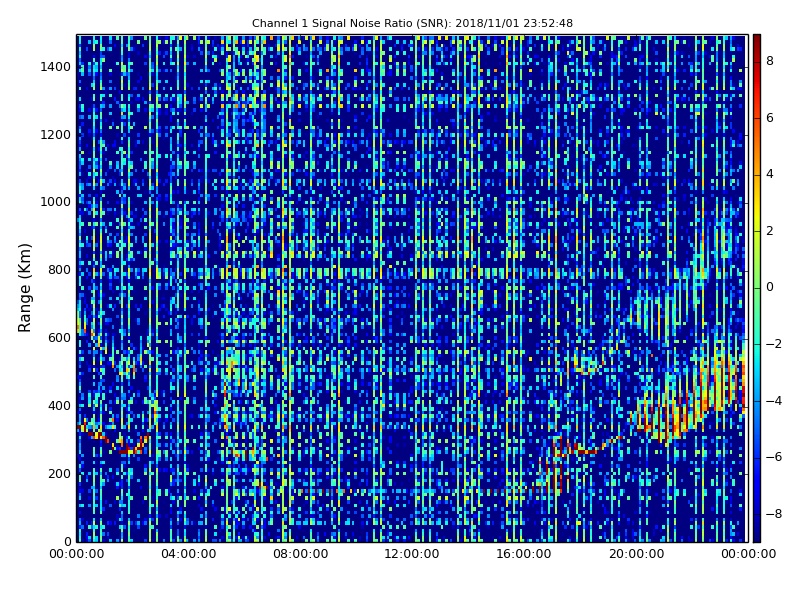Click the 12:00:00 time axis label
The image size is (800, 600).
point(412,554)
